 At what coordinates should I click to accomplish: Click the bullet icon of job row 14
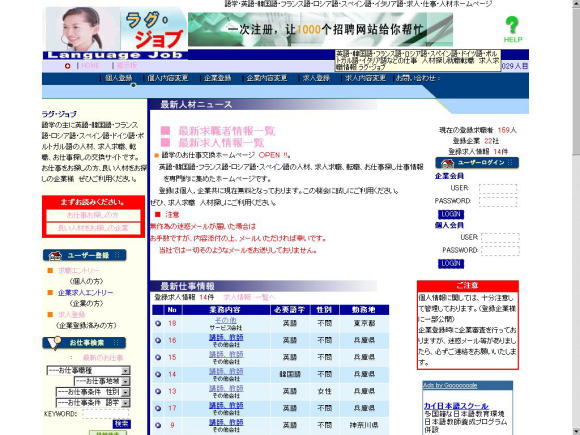pos(158,374)
